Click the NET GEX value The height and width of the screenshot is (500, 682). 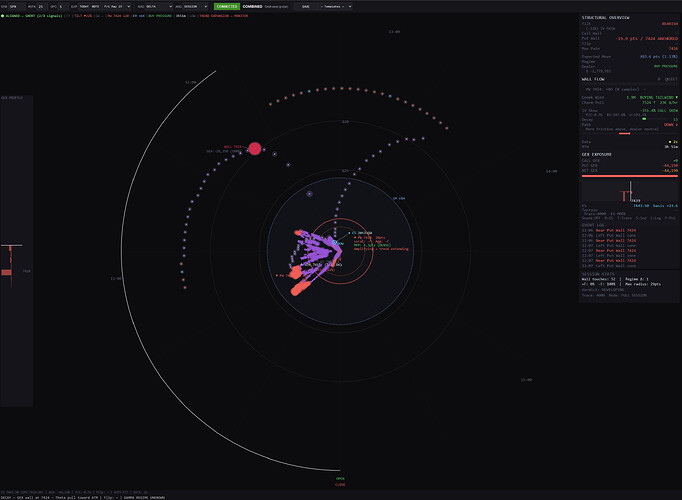click(x=670, y=170)
